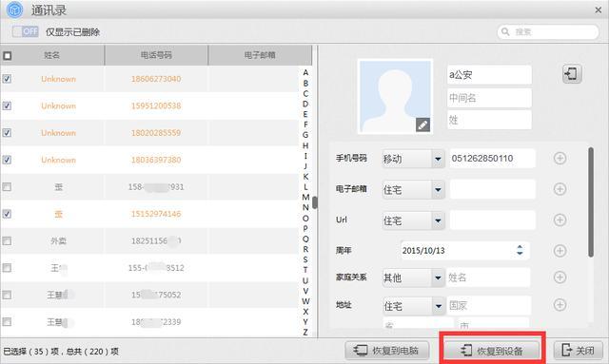Click the contact list vertical scrollbar
This screenshot has height=364, width=609.
pos(315,202)
